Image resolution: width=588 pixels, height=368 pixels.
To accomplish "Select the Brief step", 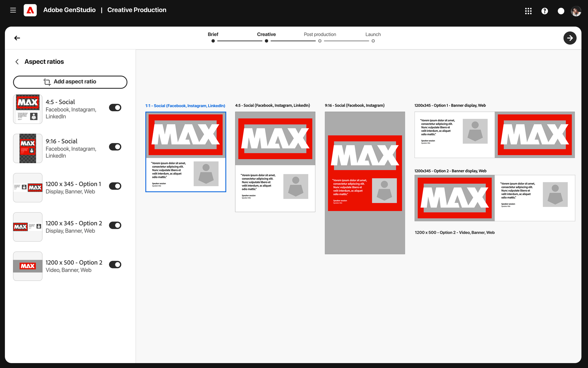I will click(x=213, y=34).
